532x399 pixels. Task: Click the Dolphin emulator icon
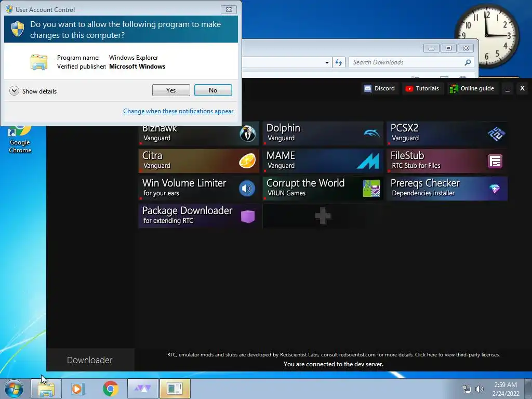click(x=372, y=134)
